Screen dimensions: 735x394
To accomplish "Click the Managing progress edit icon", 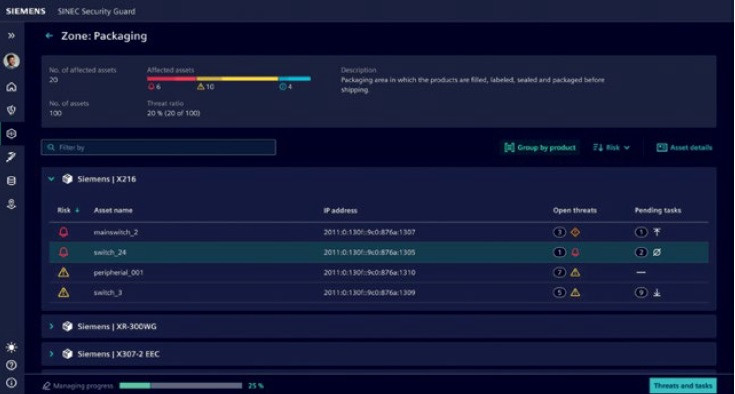I will point(46,386).
